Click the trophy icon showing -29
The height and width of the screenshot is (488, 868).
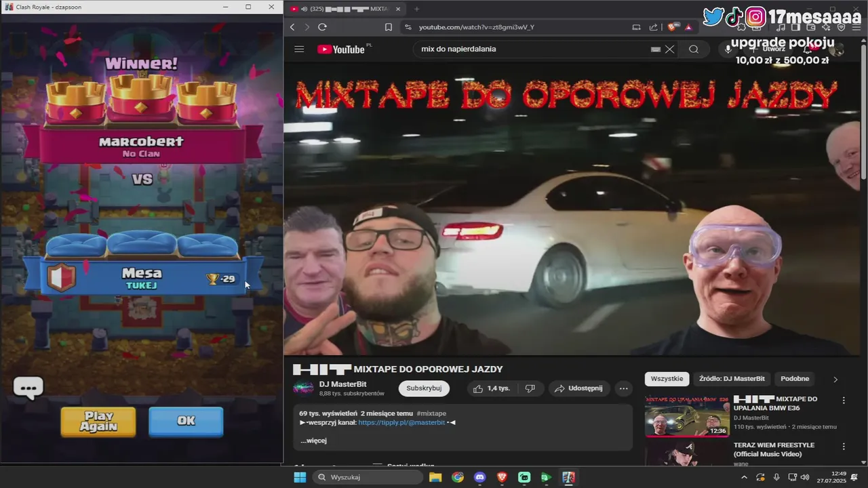[213, 279]
